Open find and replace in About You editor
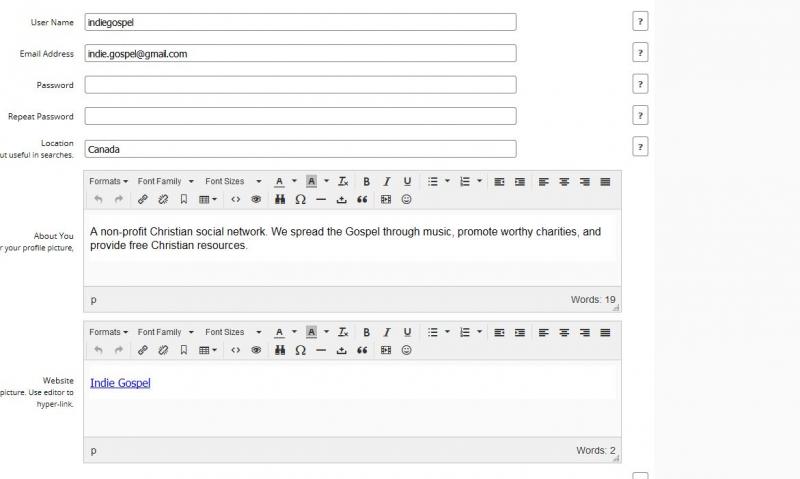800x479 pixels. pos(280,199)
